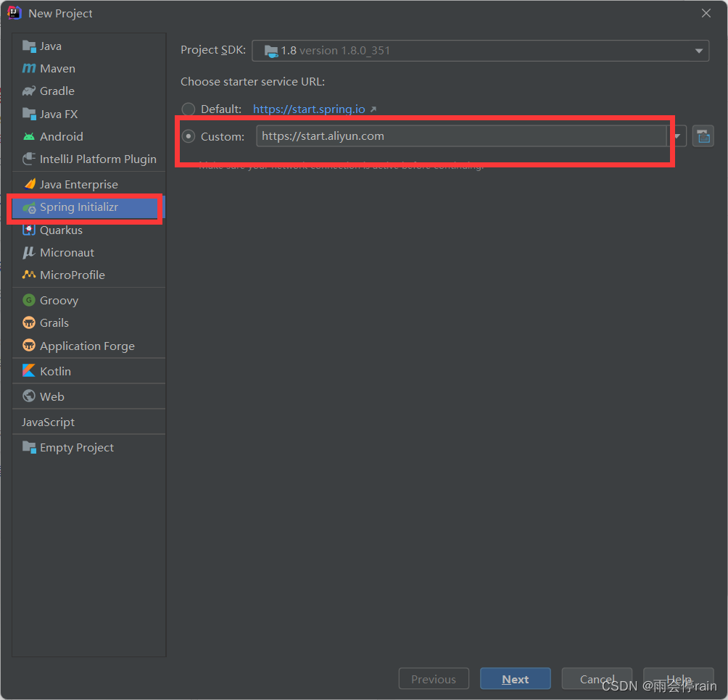
Task: Expand the custom URL history dropdown arrow
Action: click(x=677, y=136)
